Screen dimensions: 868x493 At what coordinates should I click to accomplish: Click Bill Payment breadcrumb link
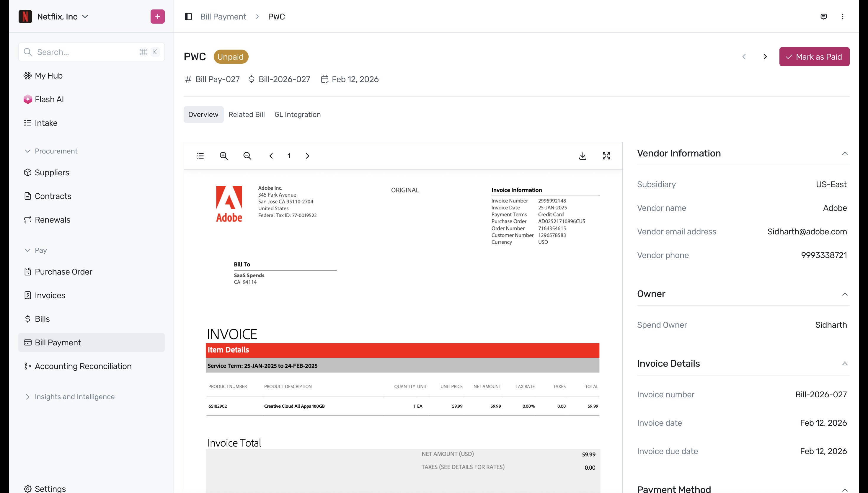tap(223, 17)
